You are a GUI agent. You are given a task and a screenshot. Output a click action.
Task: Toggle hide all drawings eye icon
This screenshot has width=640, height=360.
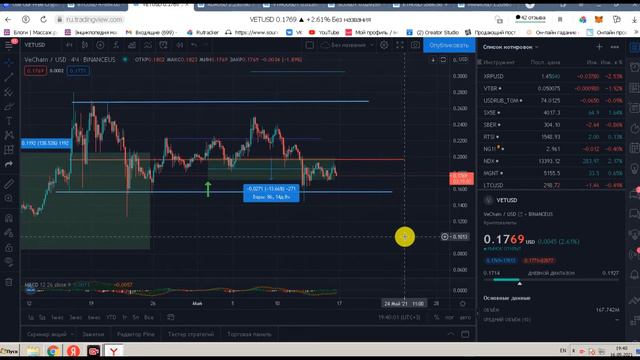point(9,262)
